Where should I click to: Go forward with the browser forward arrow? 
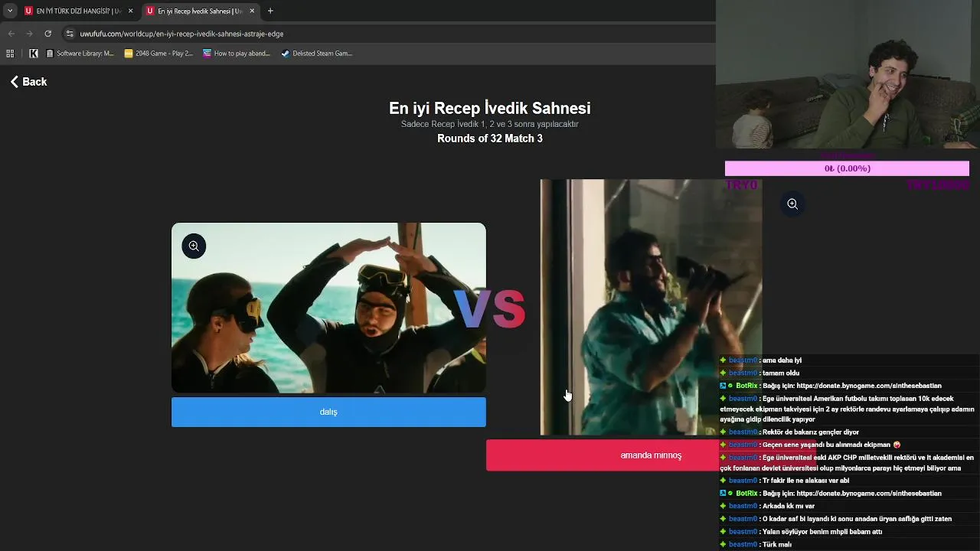pos(29,34)
